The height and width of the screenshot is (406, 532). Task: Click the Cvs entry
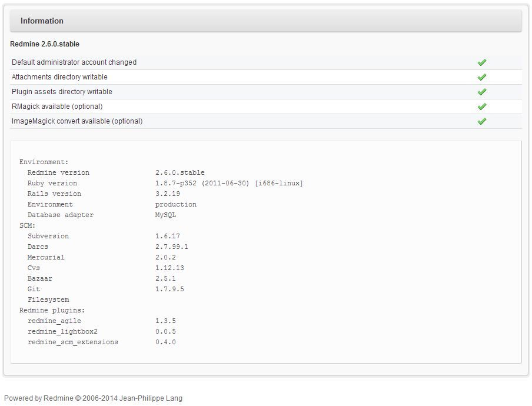point(34,268)
